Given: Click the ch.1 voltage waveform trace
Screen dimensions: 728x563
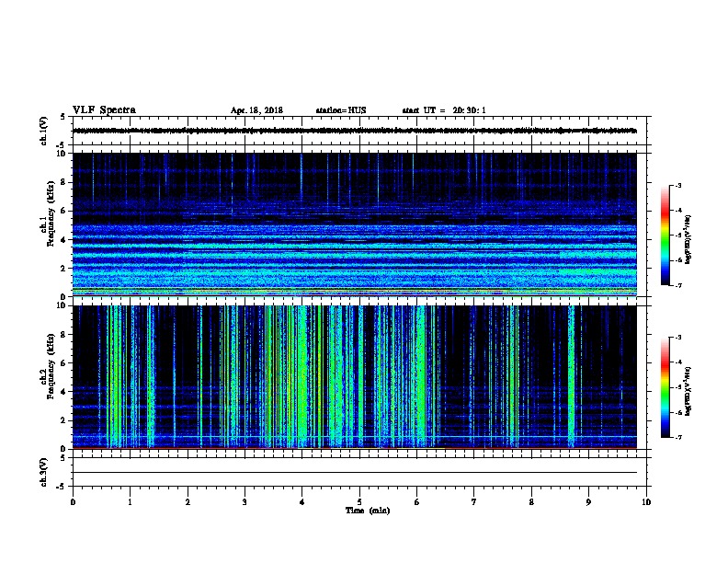Looking at the screenshot, I should [355, 131].
